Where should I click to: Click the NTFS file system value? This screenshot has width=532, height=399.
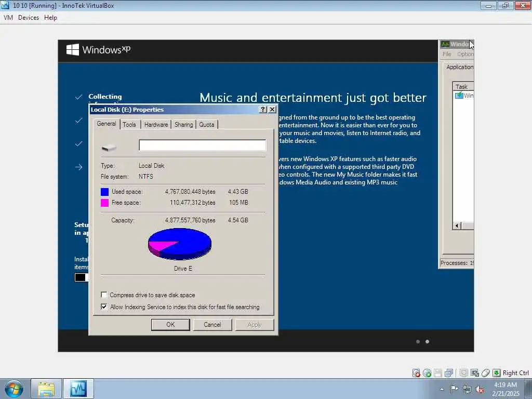145,177
